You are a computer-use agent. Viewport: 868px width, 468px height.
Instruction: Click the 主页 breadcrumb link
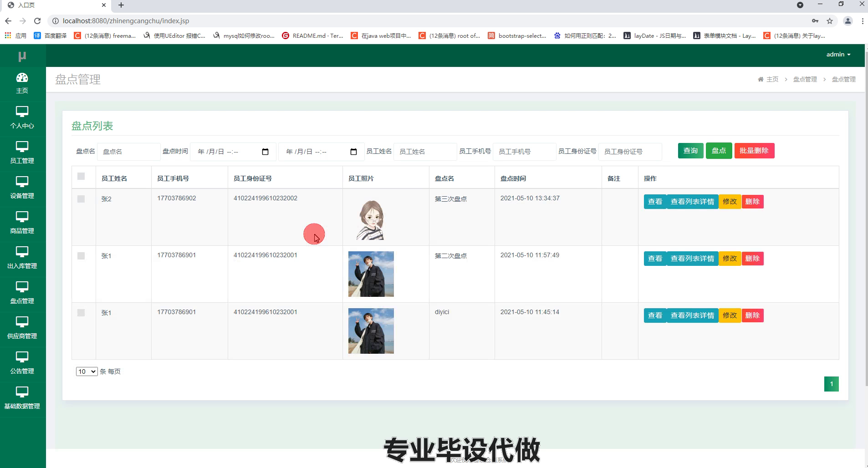772,79
